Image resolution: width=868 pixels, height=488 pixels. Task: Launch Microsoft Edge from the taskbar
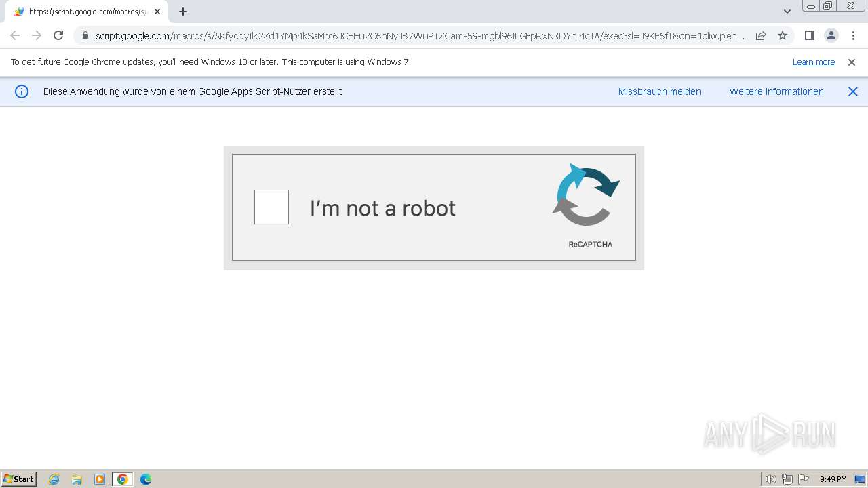coord(146,479)
